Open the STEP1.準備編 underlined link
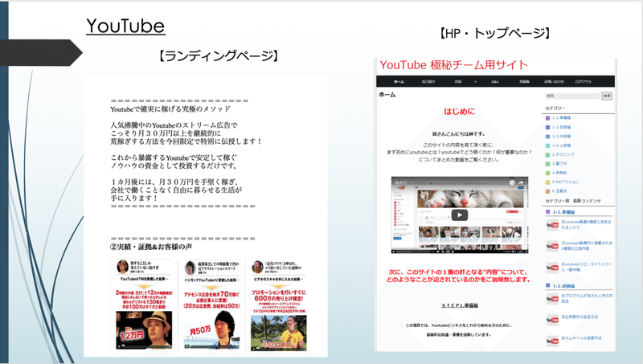The width and height of the screenshot is (643, 364). (460, 305)
